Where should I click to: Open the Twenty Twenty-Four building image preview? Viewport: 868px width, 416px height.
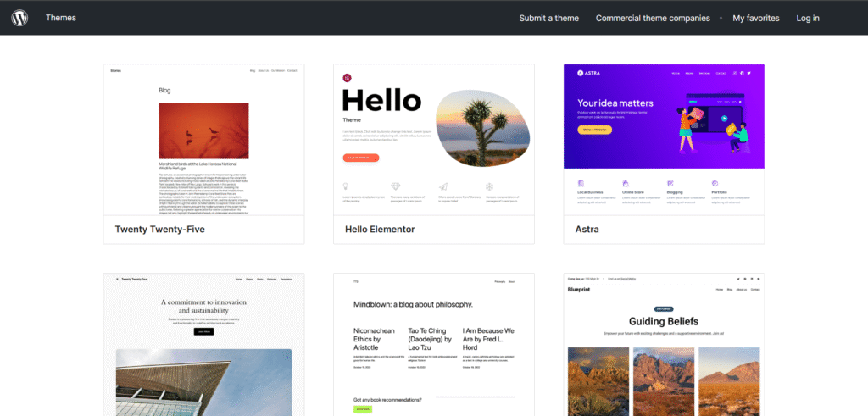(x=203, y=381)
